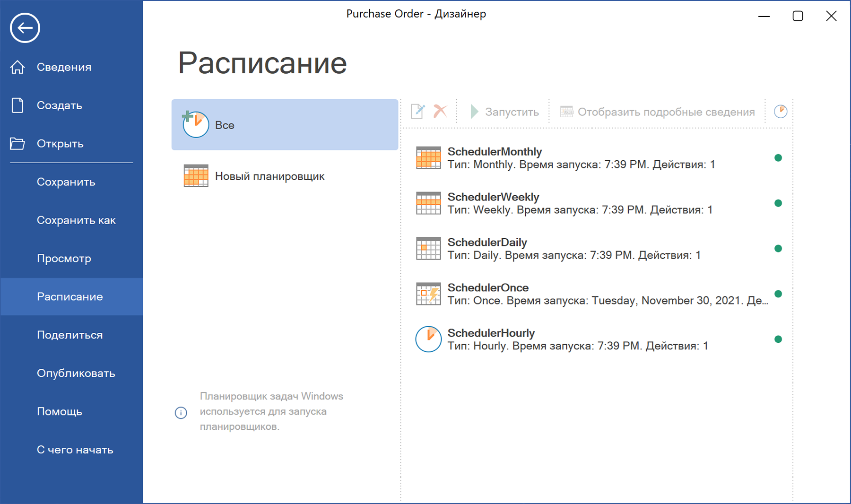Image resolution: width=851 pixels, height=504 pixels.
Task: Click the details icon beside Отобразить подробные сведения
Action: tap(566, 112)
